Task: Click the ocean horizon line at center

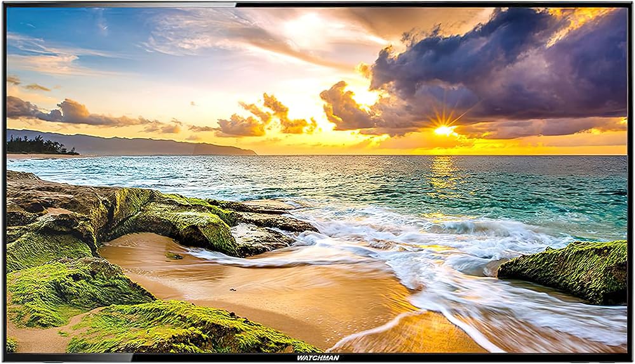Action: pyautogui.click(x=317, y=155)
